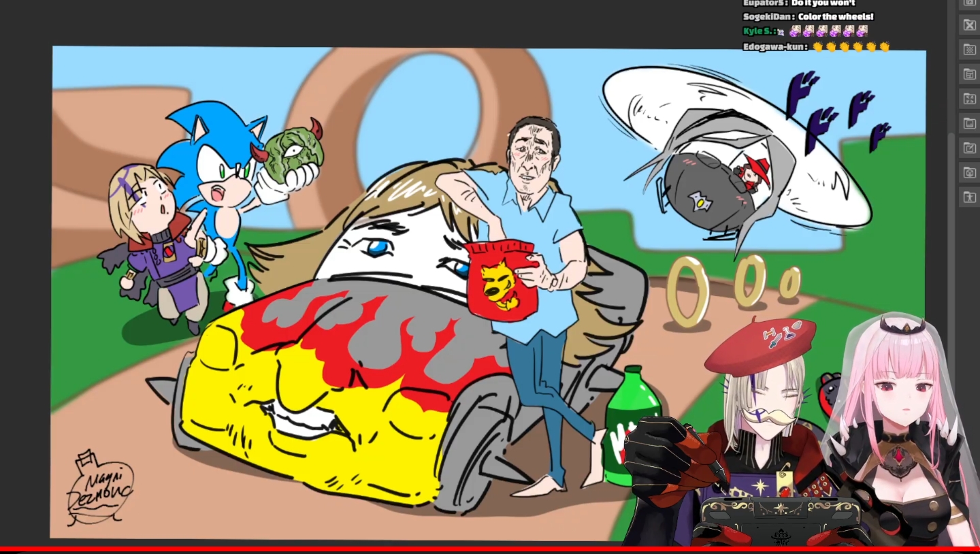Open the pencil edit material folder icon

[968, 148]
